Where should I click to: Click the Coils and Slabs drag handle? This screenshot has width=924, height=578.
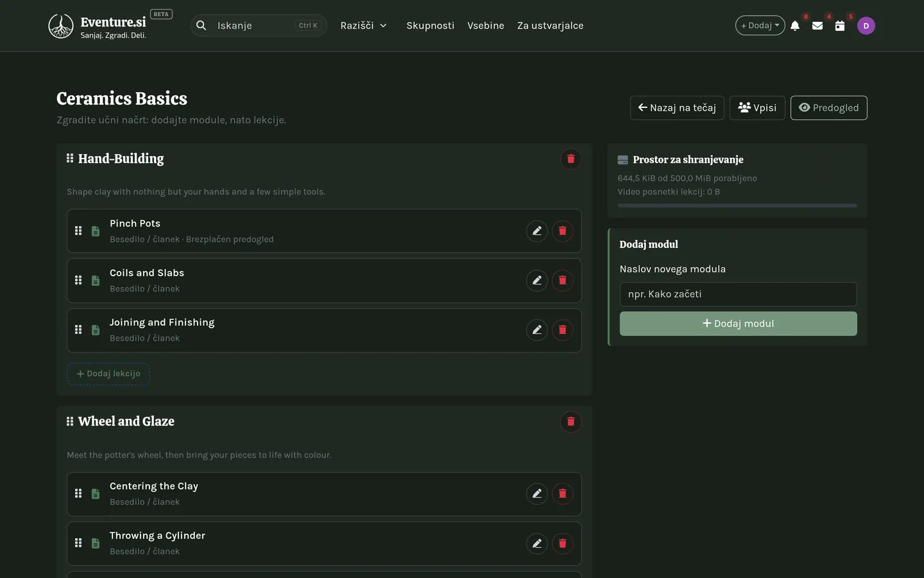[78, 280]
